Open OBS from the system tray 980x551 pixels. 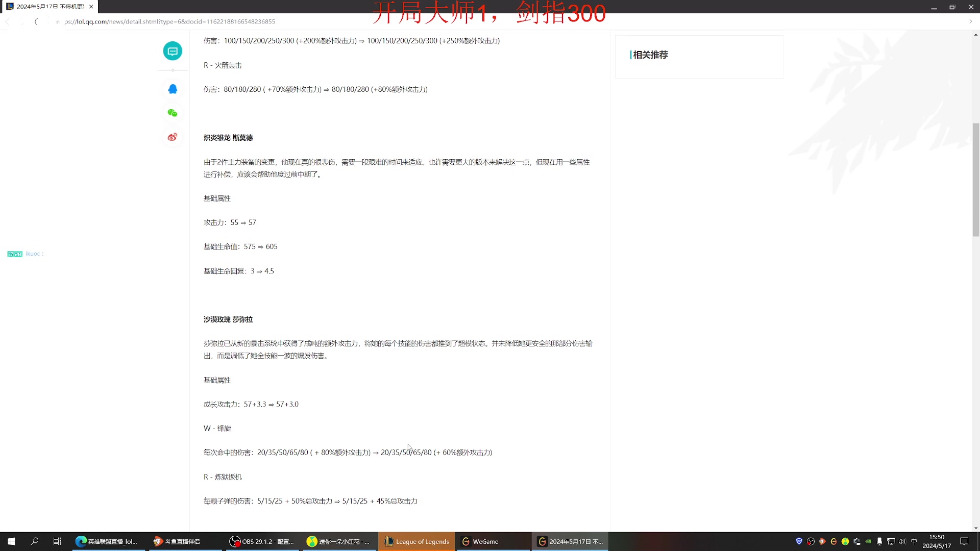[811, 541]
